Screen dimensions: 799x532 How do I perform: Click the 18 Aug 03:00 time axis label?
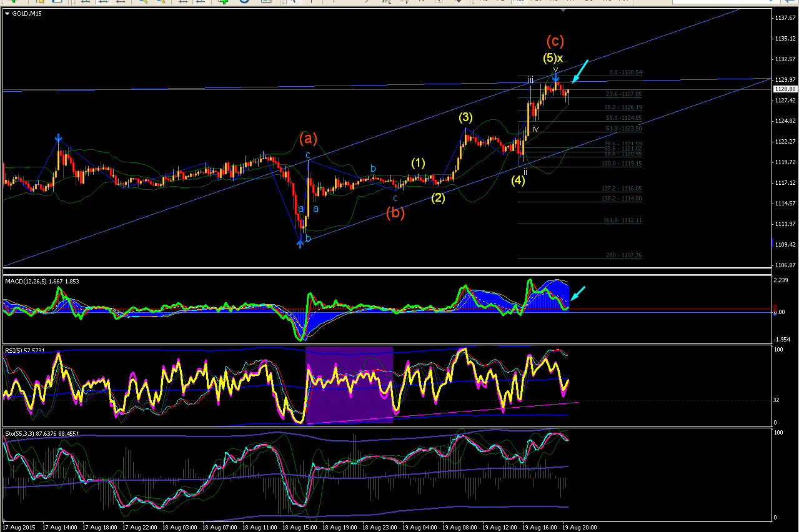[x=180, y=528]
